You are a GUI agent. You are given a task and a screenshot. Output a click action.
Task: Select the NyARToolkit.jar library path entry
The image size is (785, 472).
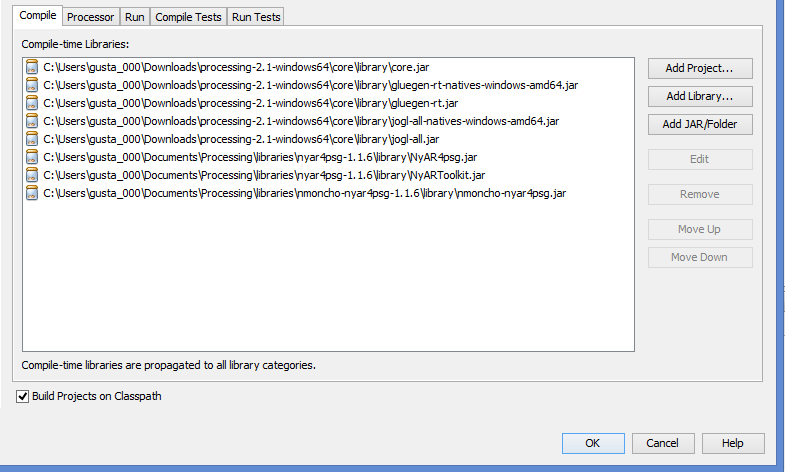[x=264, y=175]
